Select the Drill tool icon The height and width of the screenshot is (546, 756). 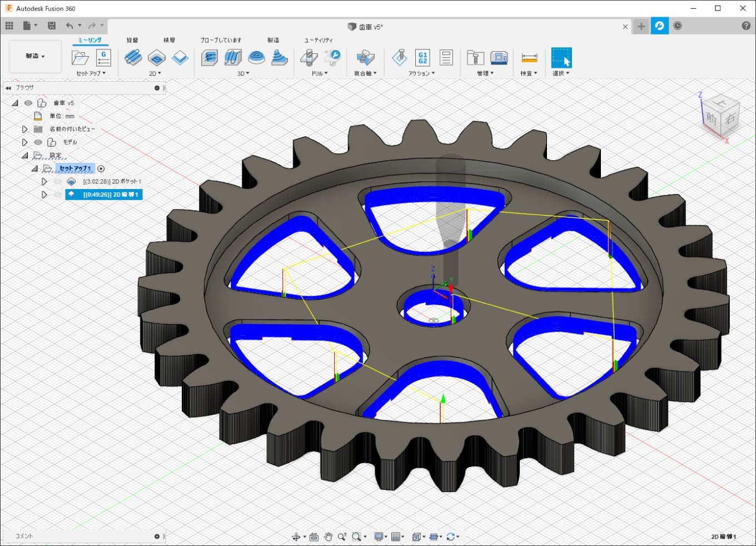click(x=309, y=57)
